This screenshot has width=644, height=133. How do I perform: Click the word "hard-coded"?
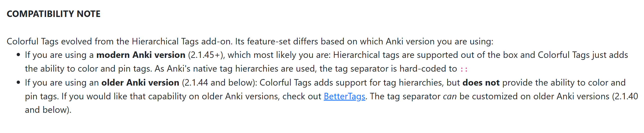(x=421, y=69)
